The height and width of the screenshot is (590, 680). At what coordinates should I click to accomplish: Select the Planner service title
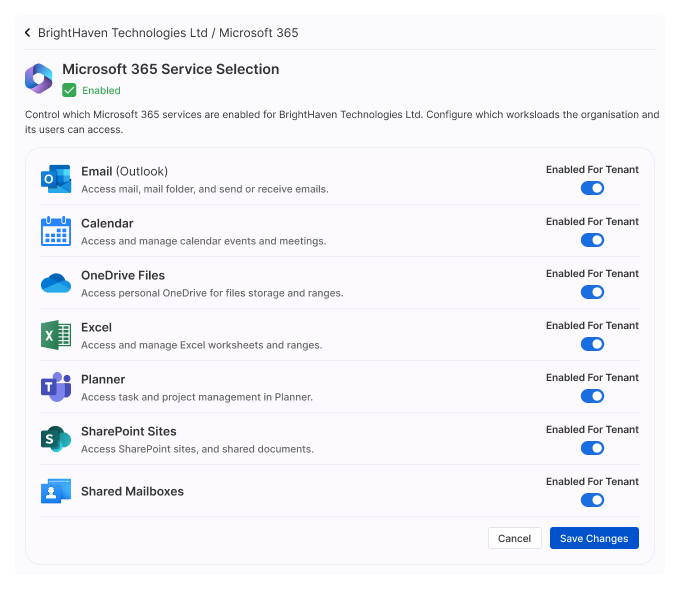coord(103,380)
